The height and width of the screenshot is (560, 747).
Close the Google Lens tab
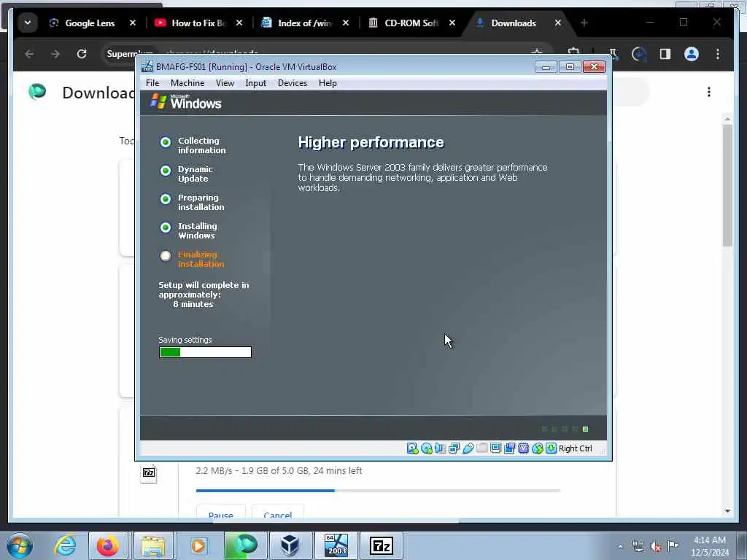point(133,23)
